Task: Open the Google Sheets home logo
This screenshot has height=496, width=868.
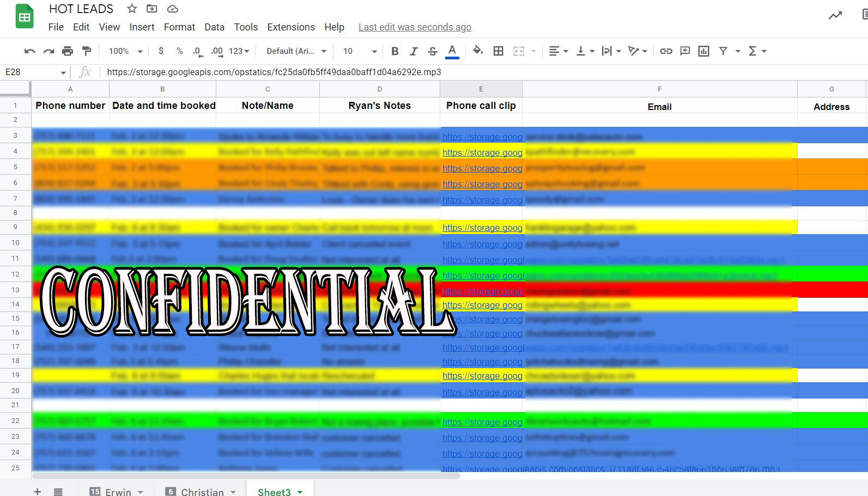Action: coord(25,16)
